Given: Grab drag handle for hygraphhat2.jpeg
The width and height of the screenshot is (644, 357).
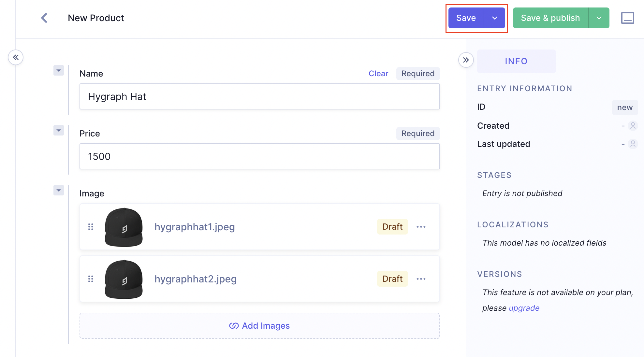Looking at the screenshot, I should pos(91,279).
